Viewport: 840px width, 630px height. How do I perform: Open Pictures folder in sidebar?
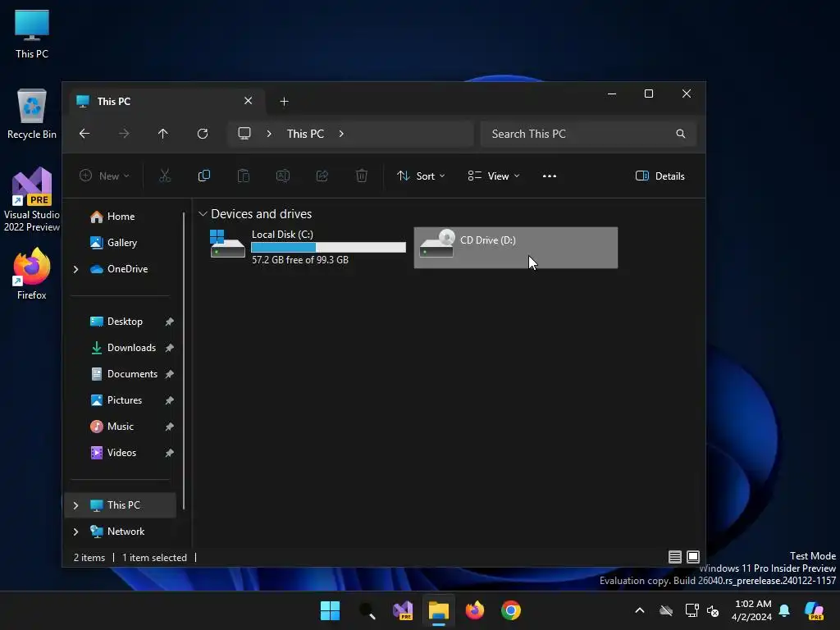tap(125, 400)
